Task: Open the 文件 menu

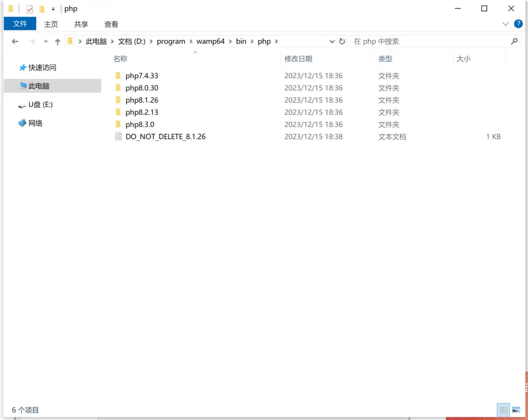Action: pos(20,24)
